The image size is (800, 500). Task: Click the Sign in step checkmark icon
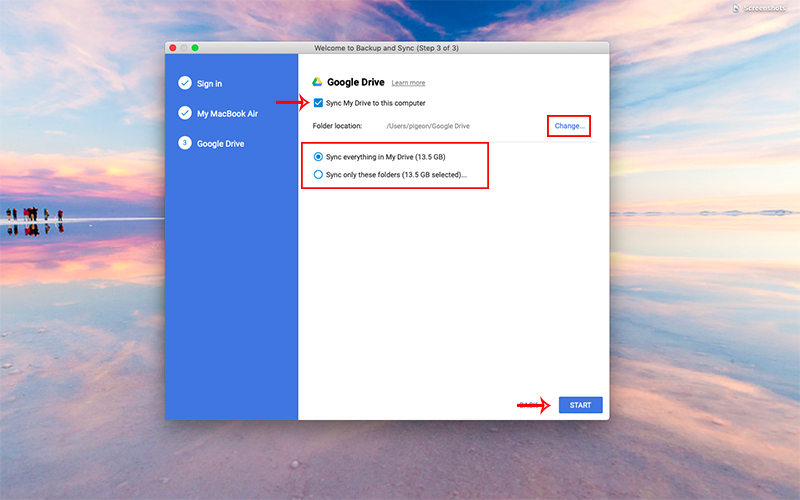185,83
